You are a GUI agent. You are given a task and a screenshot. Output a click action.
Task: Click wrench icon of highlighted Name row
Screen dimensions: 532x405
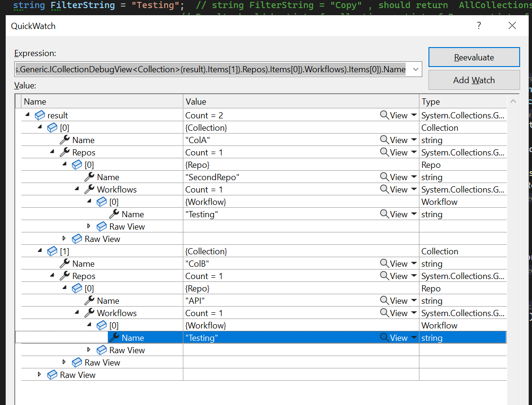[114, 337]
